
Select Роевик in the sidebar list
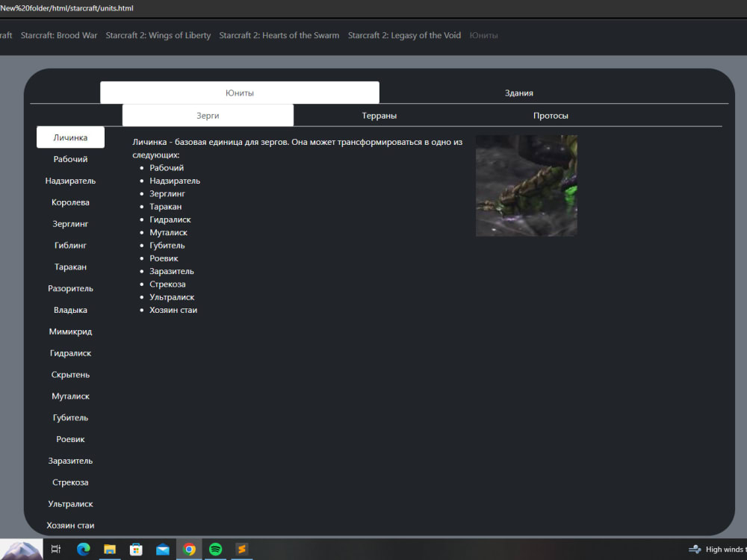click(x=70, y=439)
